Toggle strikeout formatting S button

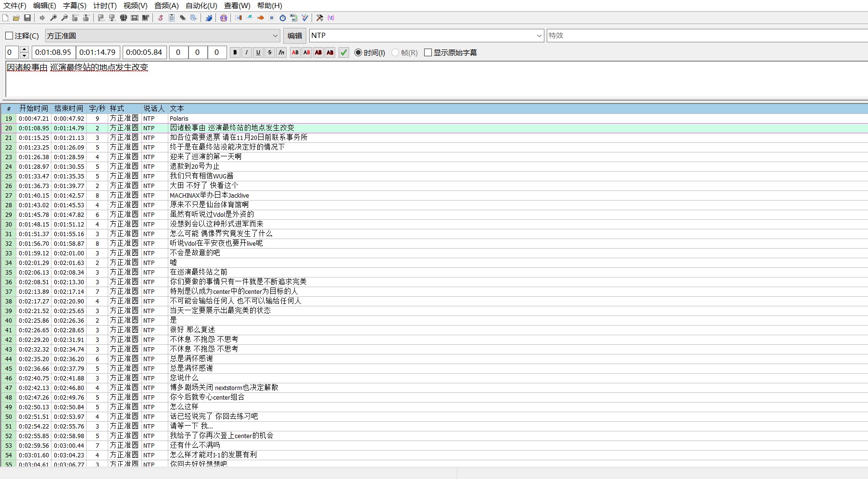click(270, 52)
